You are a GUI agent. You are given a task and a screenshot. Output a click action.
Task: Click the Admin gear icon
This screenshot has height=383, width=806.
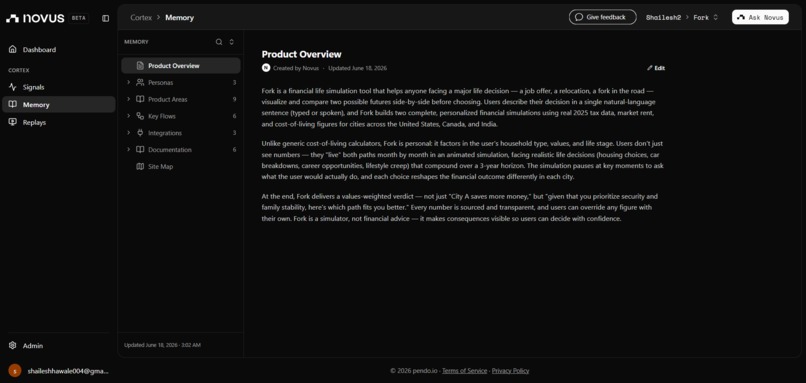tap(13, 345)
